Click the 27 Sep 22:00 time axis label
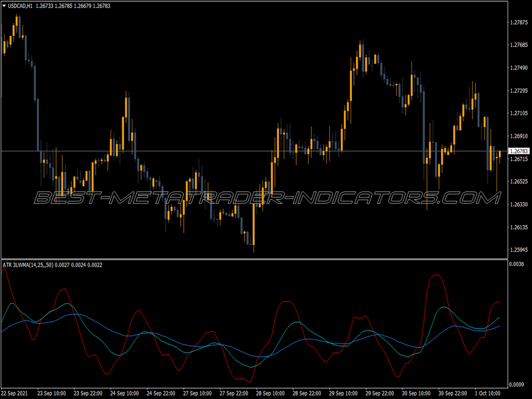The image size is (532, 399). pyautogui.click(x=233, y=393)
